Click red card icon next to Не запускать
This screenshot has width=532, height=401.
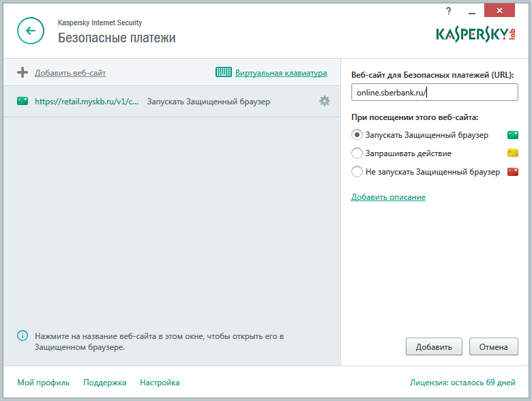pyautogui.click(x=513, y=172)
